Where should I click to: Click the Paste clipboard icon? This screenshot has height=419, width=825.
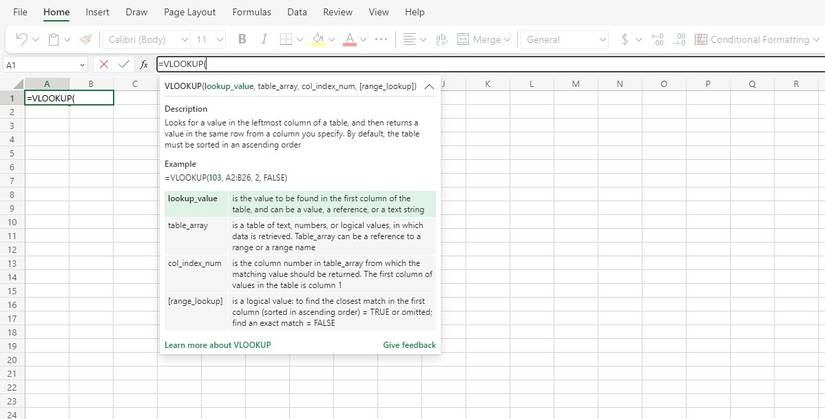point(54,39)
